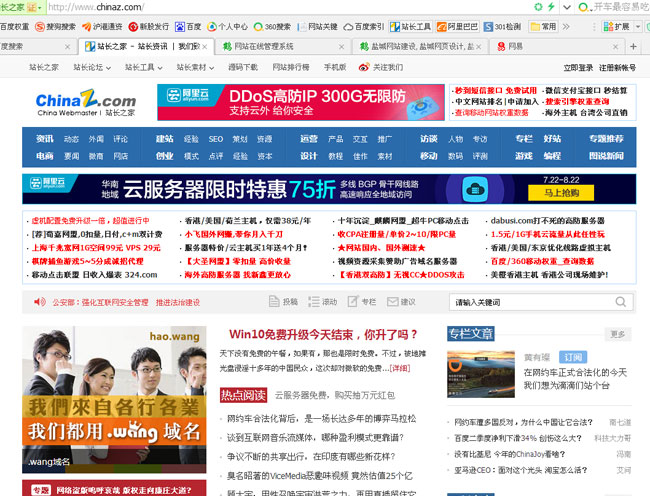The height and width of the screenshot is (496, 650).
Task: Open the 百度索引 cloud bookmark
Action: [364, 27]
